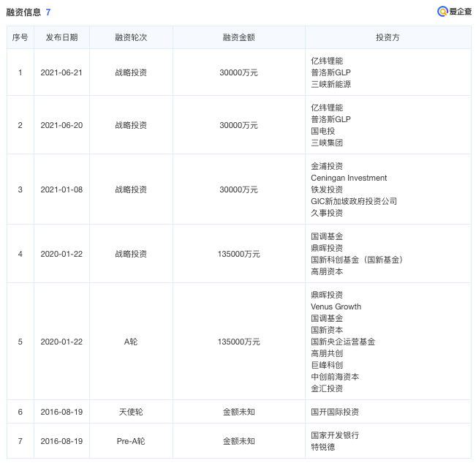This screenshot has height=463, width=476.
Task: Click the date 2021-01-08
Action: 61,189
